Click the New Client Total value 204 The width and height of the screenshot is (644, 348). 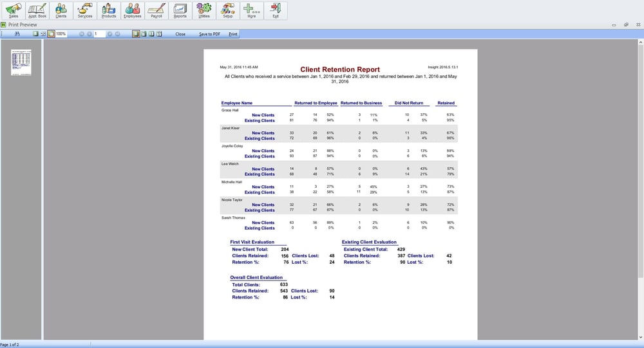[x=285, y=249]
